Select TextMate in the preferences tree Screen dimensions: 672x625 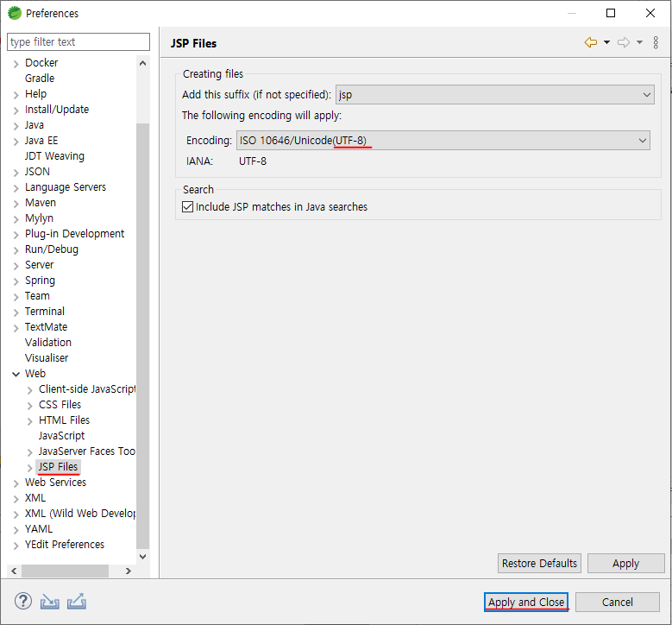(46, 327)
